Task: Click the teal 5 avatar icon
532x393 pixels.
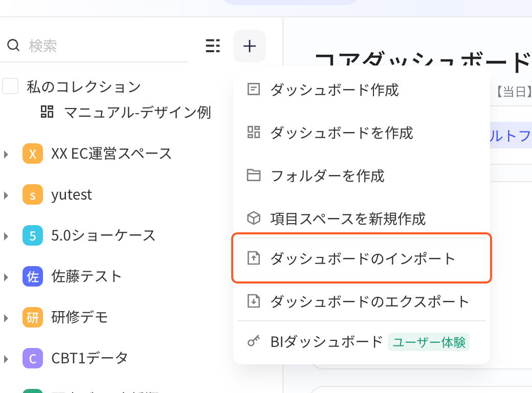Action: click(x=33, y=235)
